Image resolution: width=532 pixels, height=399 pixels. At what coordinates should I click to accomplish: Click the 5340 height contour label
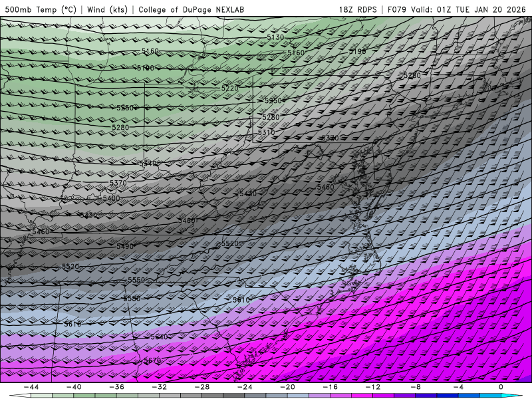pyautogui.click(x=148, y=164)
